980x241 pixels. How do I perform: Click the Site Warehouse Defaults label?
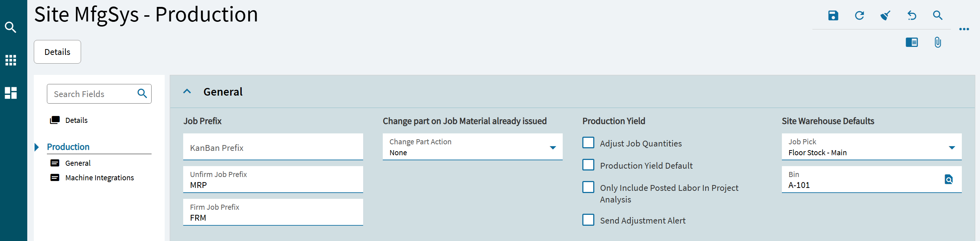point(828,121)
